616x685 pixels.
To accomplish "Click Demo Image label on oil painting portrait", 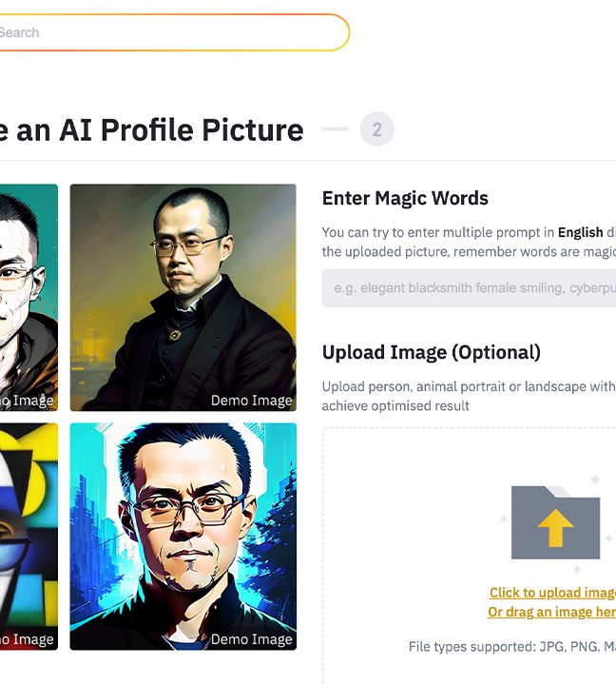I will click(252, 401).
